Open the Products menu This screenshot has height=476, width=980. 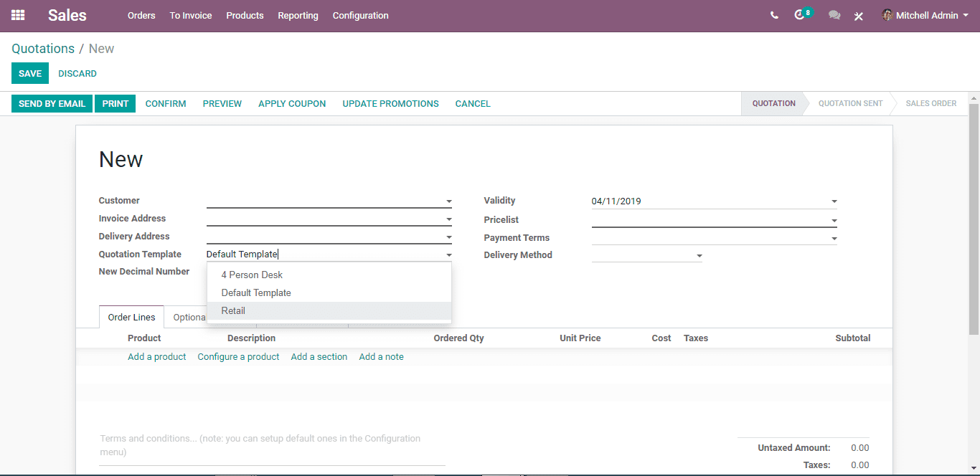[245, 15]
